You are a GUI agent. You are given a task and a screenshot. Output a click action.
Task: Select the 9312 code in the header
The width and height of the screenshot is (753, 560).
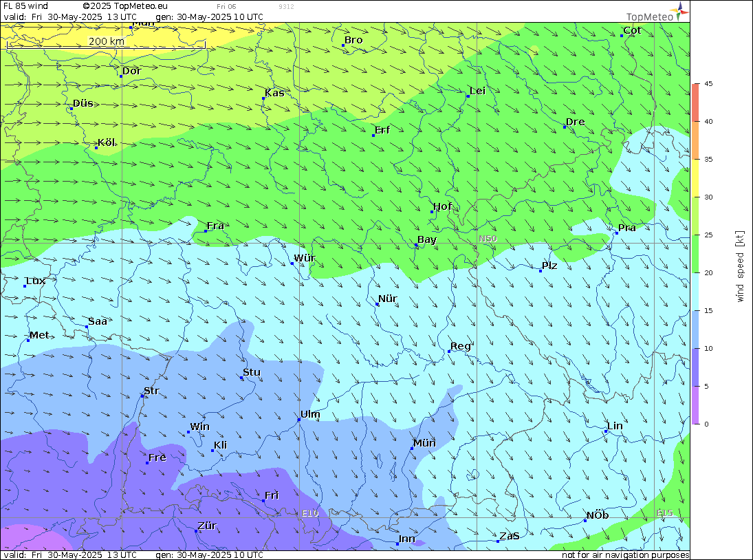286,7
